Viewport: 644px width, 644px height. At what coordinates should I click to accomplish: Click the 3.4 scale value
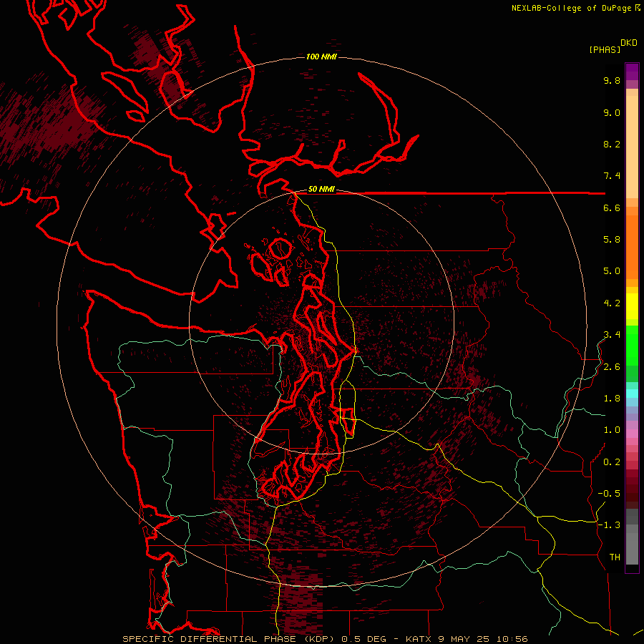612,335
